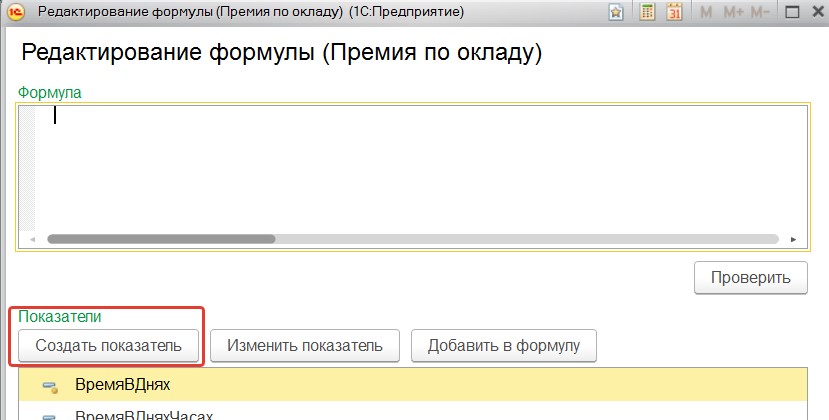Click the M- memory subtract button
This screenshot has width=829, height=420.
coord(760,12)
